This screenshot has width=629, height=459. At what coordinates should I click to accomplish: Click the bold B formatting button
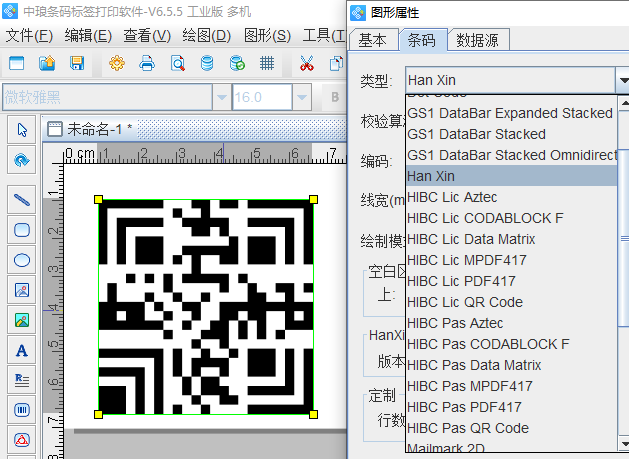click(335, 97)
